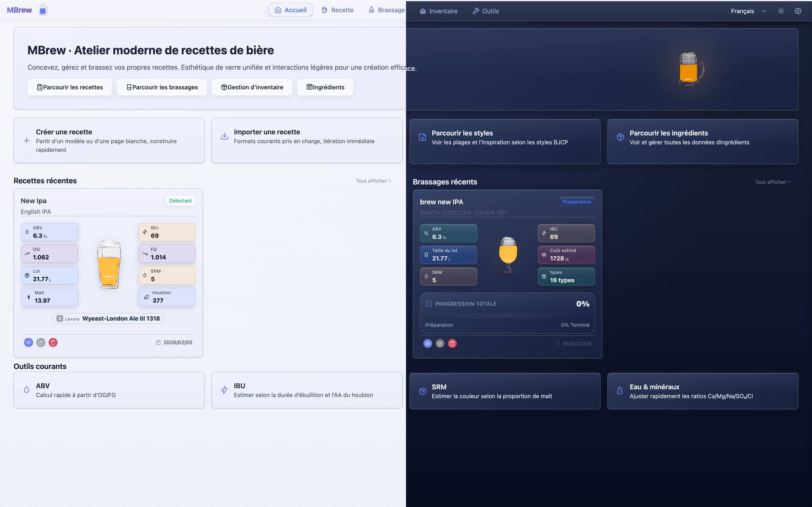Toggle light/dark theme sun icon

781,11
